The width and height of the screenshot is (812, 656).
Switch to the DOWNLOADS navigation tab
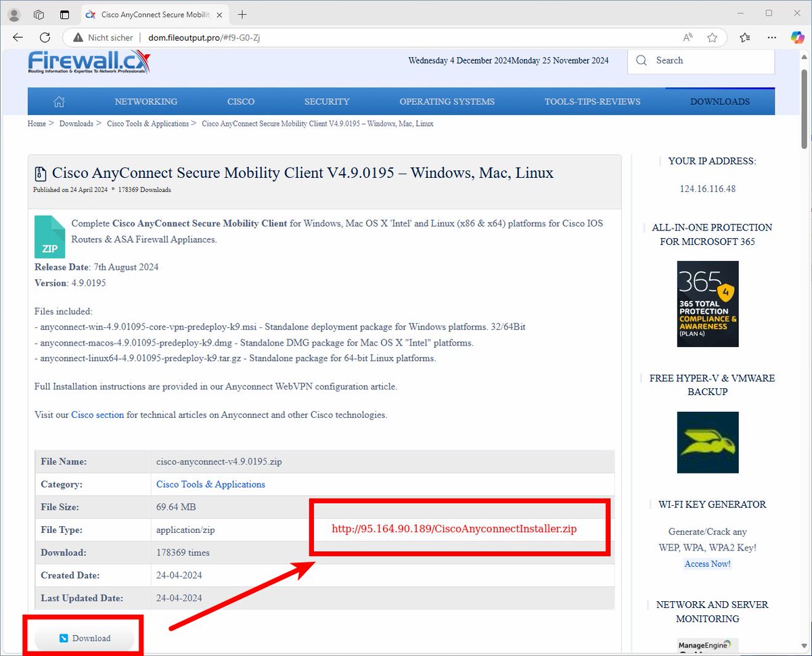pos(719,101)
